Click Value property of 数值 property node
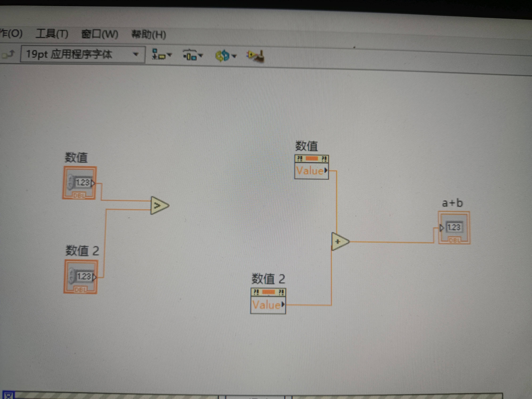This screenshot has height=399, width=532. (x=311, y=171)
